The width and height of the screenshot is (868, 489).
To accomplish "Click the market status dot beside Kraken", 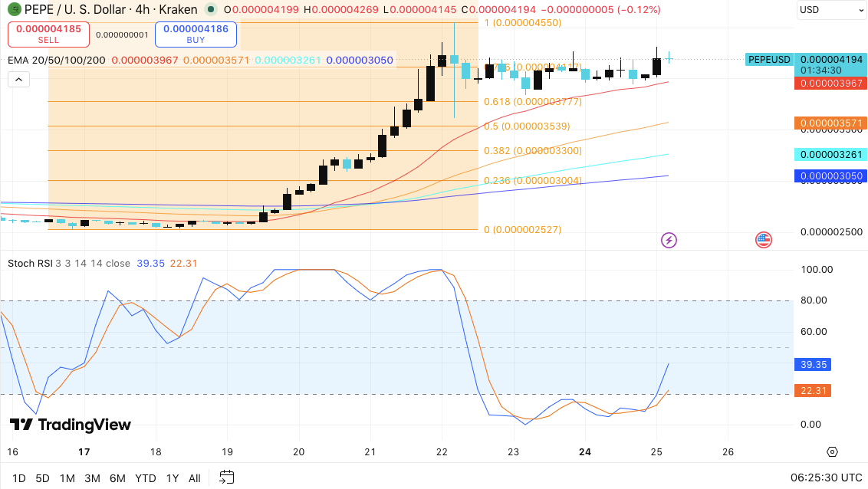I will tap(210, 9).
